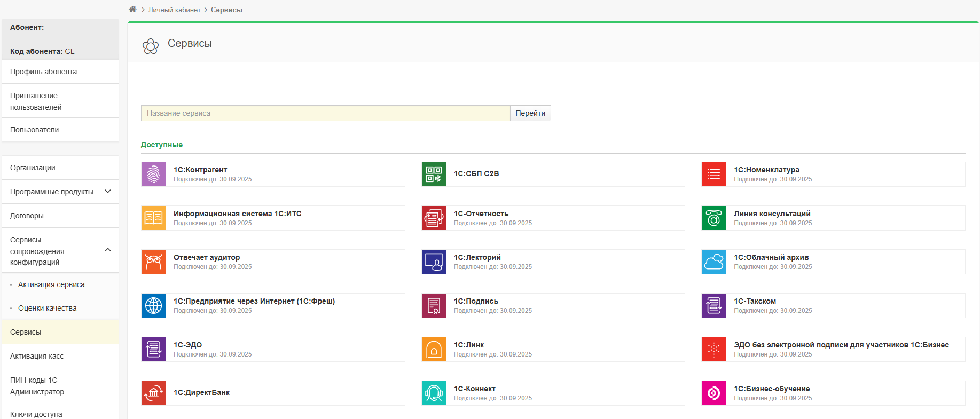The width and height of the screenshot is (980, 419).
Task: Click the Доступные section heading
Action: point(162,145)
